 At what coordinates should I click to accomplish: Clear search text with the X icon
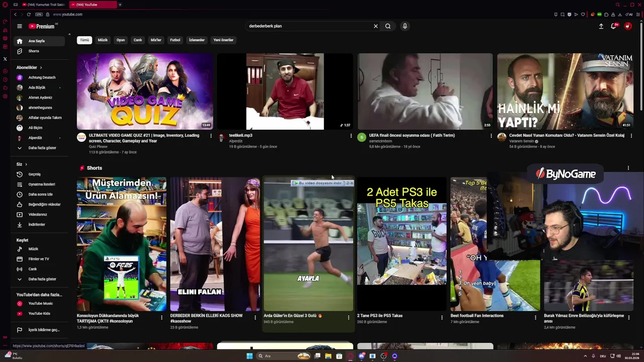375,26
